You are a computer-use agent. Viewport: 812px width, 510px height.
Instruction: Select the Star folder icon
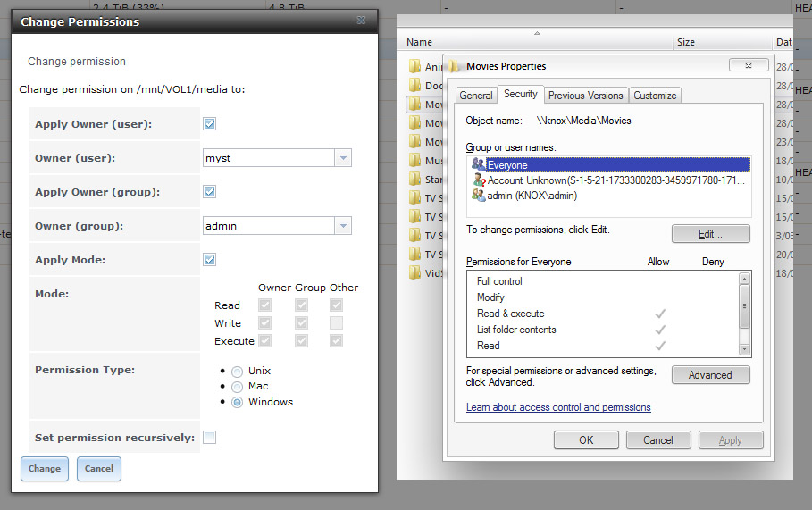(414, 179)
